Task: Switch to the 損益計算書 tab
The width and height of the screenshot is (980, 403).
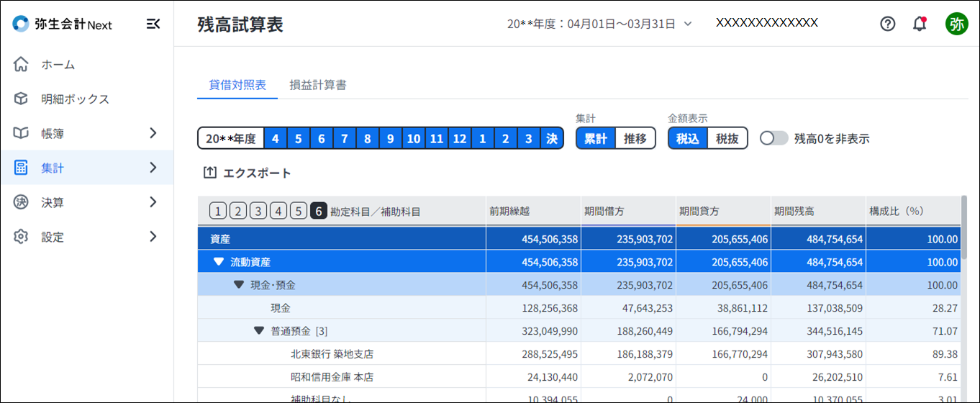Action: tap(318, 85)
